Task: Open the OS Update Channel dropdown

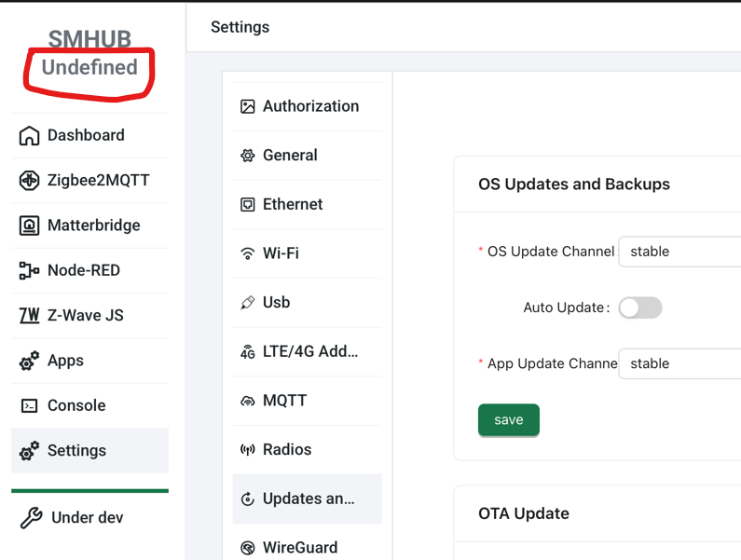Action: coord(680,252)
